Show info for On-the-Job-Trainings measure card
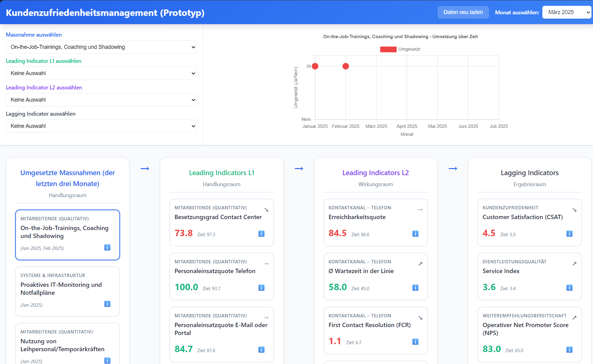 (107, 247)
